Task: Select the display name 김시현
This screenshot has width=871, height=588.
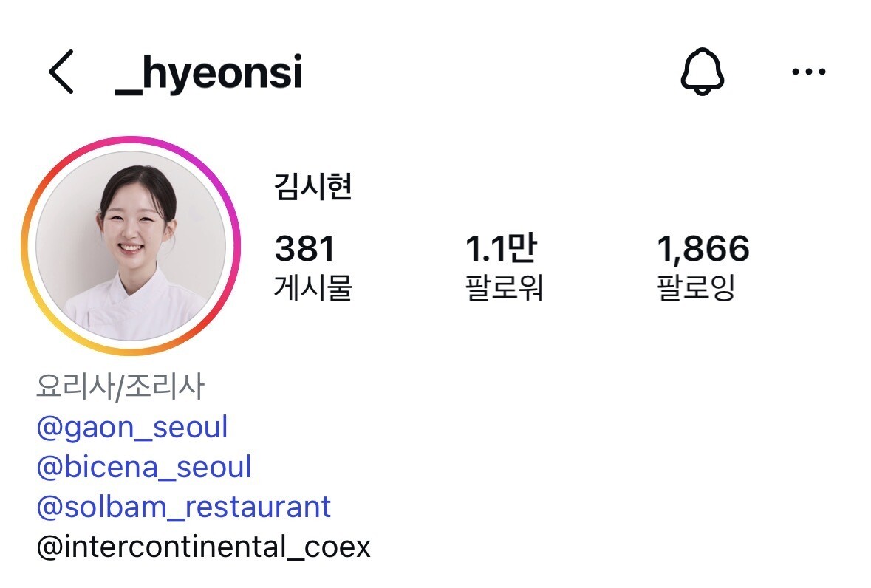Action: [x=312, y=187]
